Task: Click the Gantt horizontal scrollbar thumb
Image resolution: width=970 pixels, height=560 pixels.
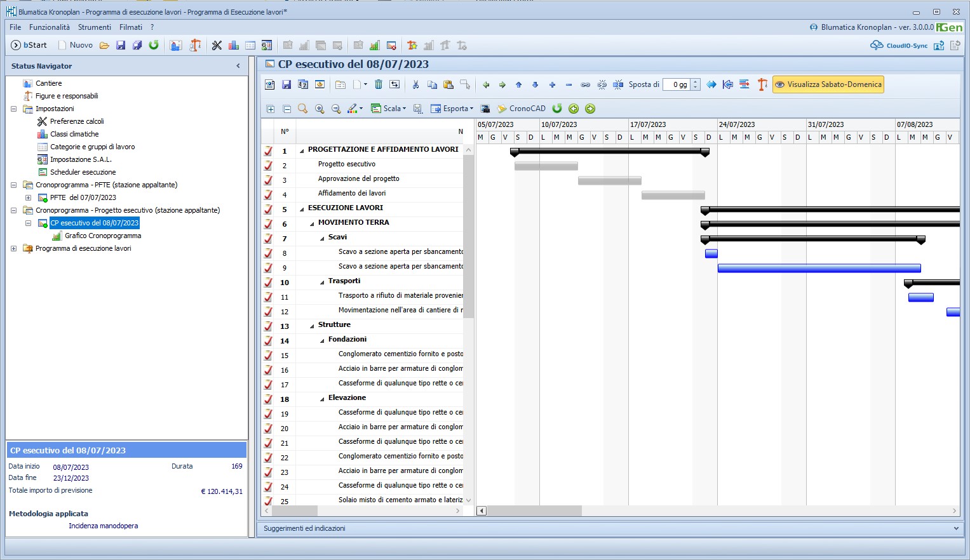Action: [x=534, y=510]
